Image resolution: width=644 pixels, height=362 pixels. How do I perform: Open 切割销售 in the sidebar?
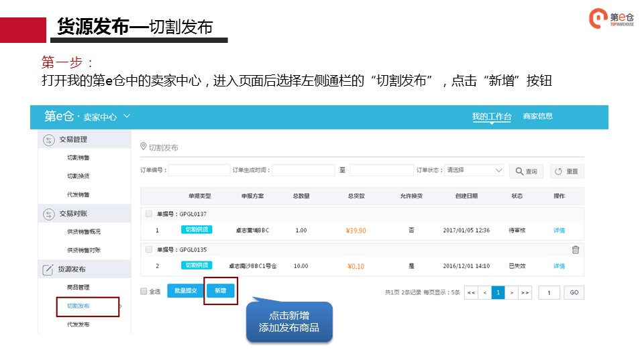pos(78,158)
